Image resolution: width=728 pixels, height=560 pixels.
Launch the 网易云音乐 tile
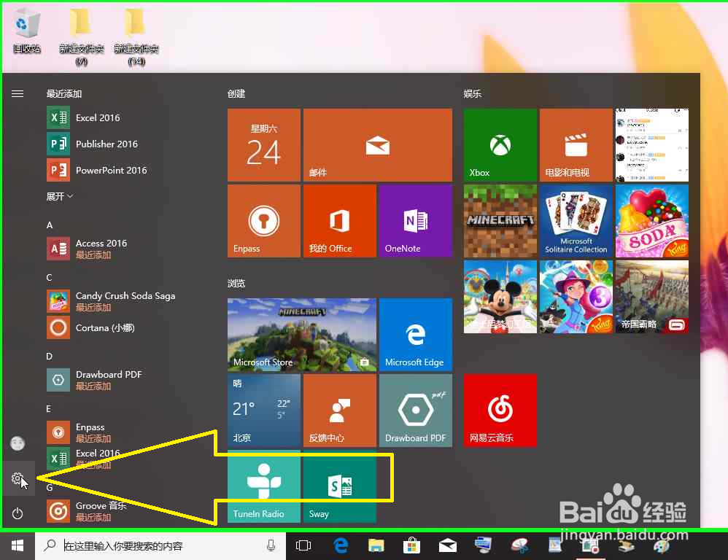(x=500, y=411)
